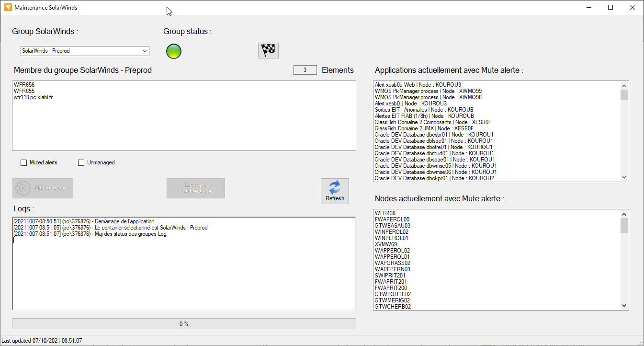Select Oracle DEV Database dbwmse05 entry
Image resolution: width=644 pixels, height=346 pixels.
pos(436,166)
